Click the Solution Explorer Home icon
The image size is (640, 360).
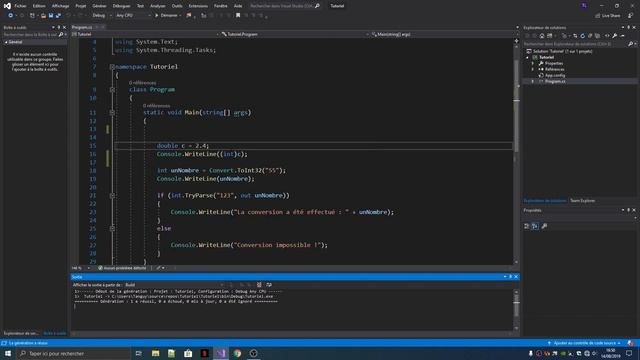pyautogui.click(x=542, y=36)
